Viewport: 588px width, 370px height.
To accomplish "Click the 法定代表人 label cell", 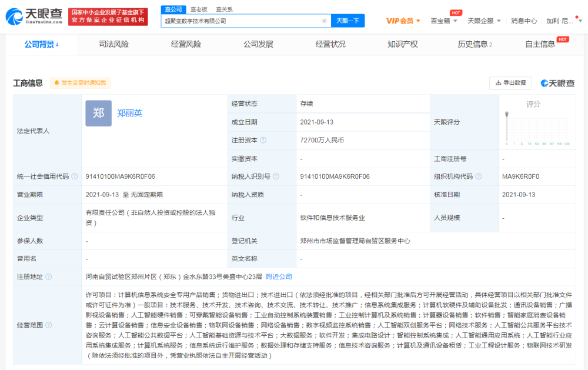I will coord(48,131).
